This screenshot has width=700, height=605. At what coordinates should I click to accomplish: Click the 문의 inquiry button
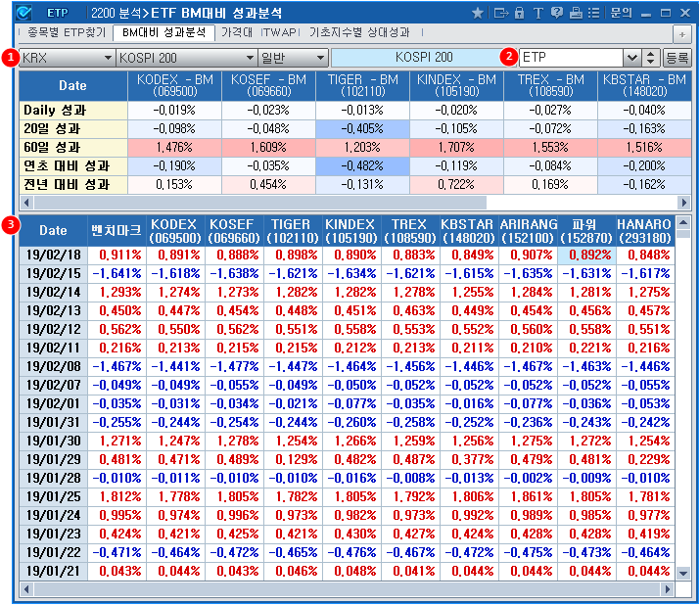pyautogui.click(x=621, y=13)
